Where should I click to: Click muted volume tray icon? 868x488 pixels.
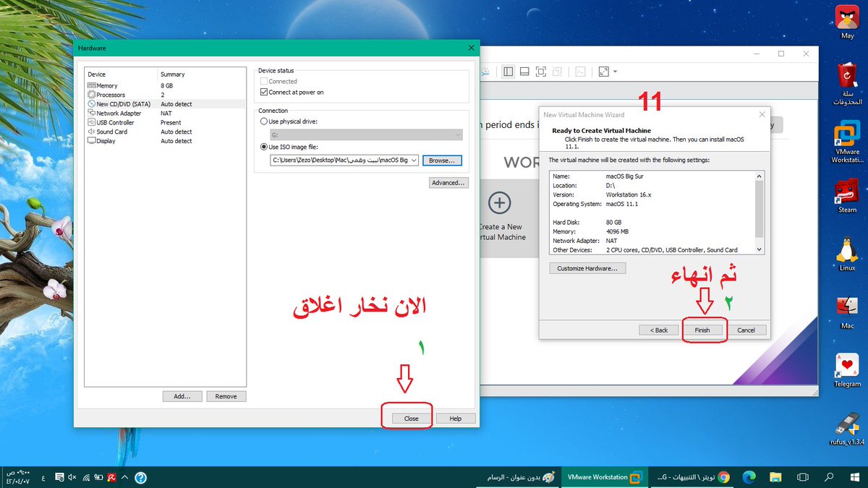[72, 477]
